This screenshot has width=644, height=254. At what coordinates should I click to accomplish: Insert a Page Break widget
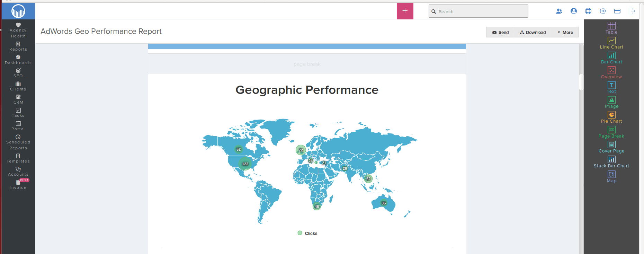(611, 132)
